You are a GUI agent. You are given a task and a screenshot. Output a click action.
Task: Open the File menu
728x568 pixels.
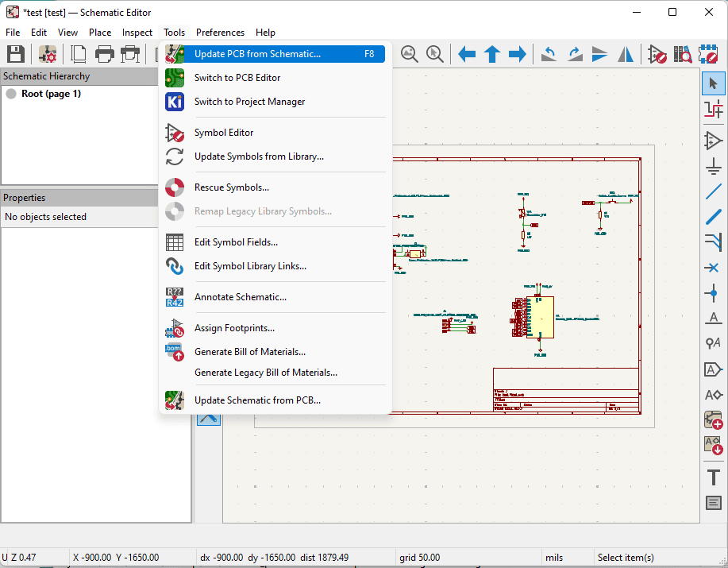click(13, 33)
